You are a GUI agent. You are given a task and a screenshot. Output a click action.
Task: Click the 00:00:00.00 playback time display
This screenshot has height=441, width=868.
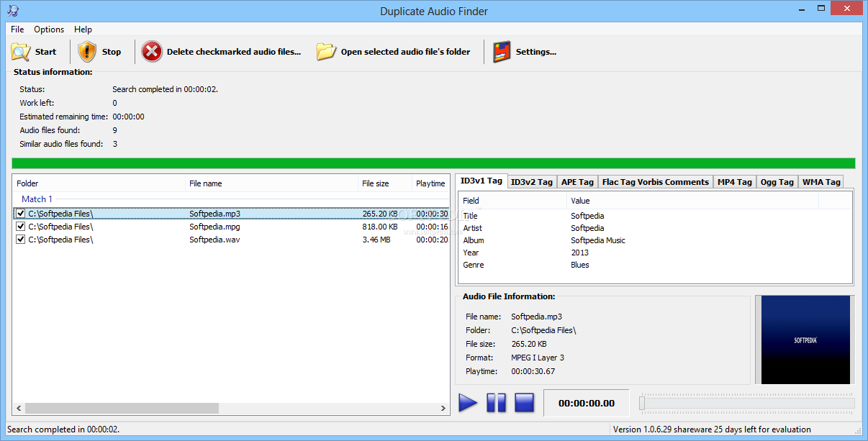pyautogui.click(x=586, y=404)
